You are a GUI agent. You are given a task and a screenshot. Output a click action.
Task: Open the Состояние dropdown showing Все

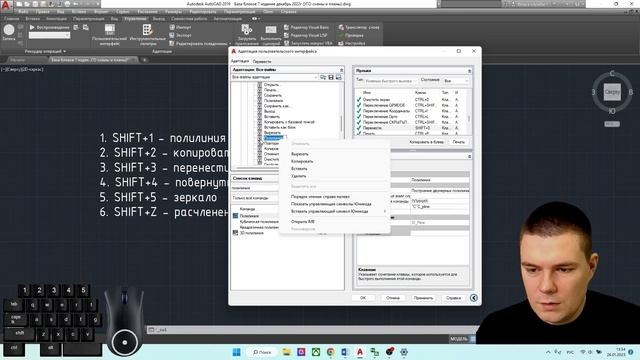pos(456,81)
